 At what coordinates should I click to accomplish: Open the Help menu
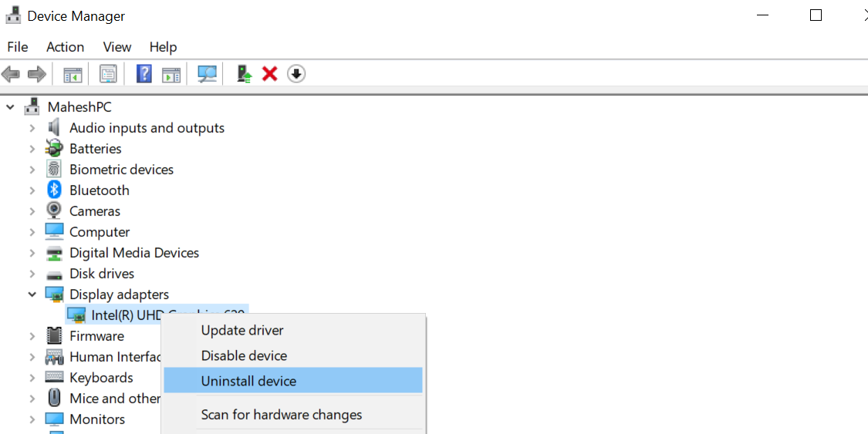click(164, 47)
